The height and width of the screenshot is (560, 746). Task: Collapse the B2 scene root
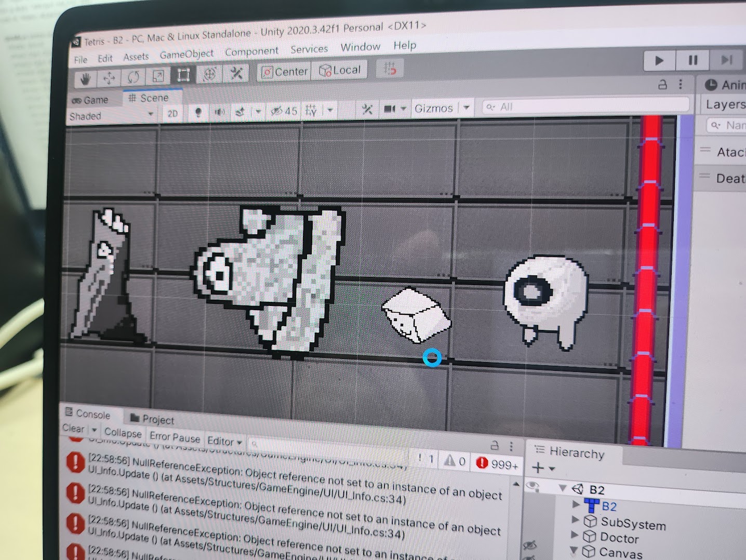pos(562,488)
